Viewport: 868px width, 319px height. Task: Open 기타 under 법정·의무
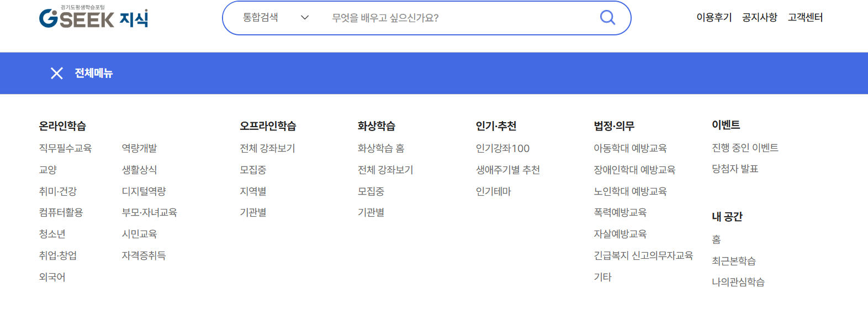pos(603,277)
